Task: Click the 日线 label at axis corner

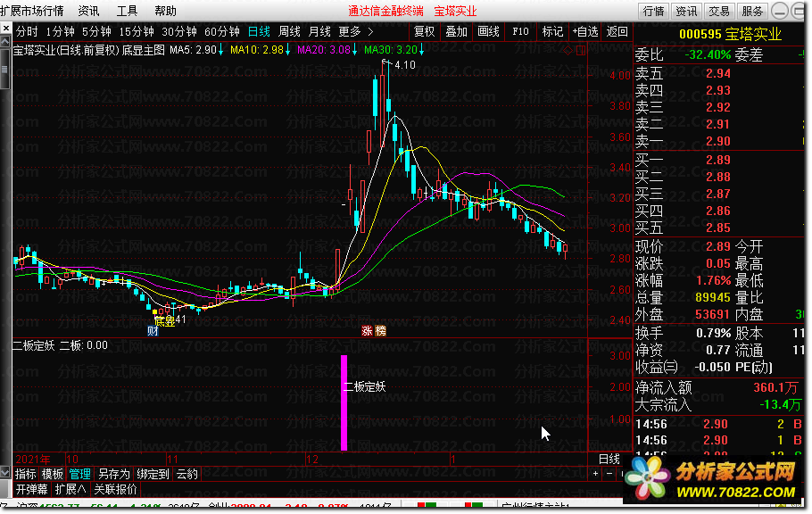Action: (x=609, y=459)
